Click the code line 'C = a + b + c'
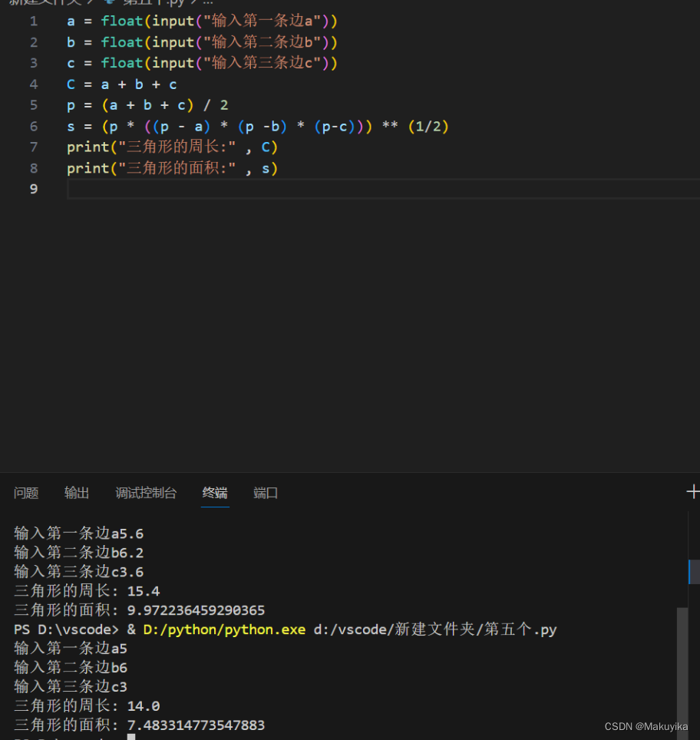Viewport: 700px width, 740px height. (x=122, y=84)
